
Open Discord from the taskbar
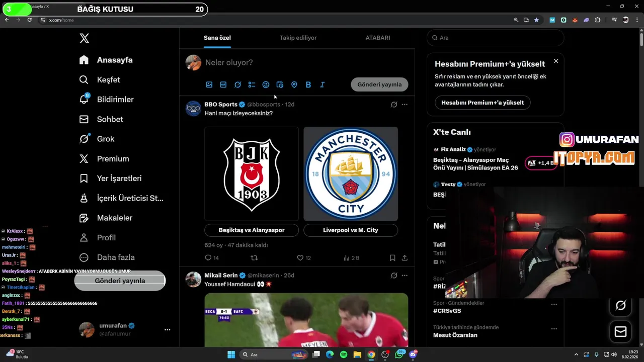pos(413,354)
